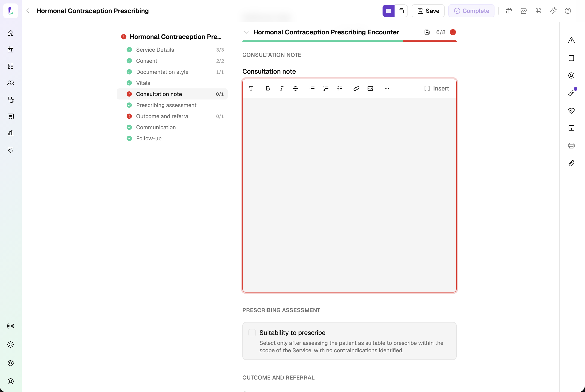The width and height of the screenshot is (585, 392).
Task: Insert a checklist in the editor
Action: 340,88
